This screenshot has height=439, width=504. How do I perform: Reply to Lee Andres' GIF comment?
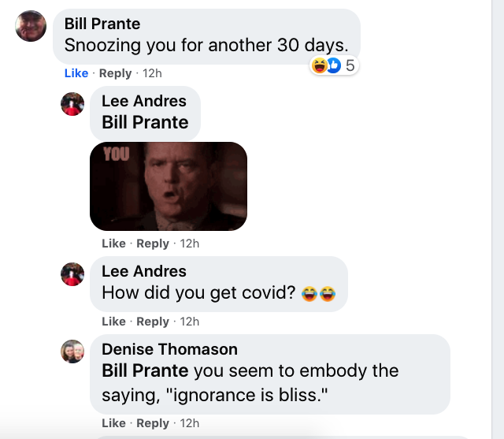click(153, 244)
